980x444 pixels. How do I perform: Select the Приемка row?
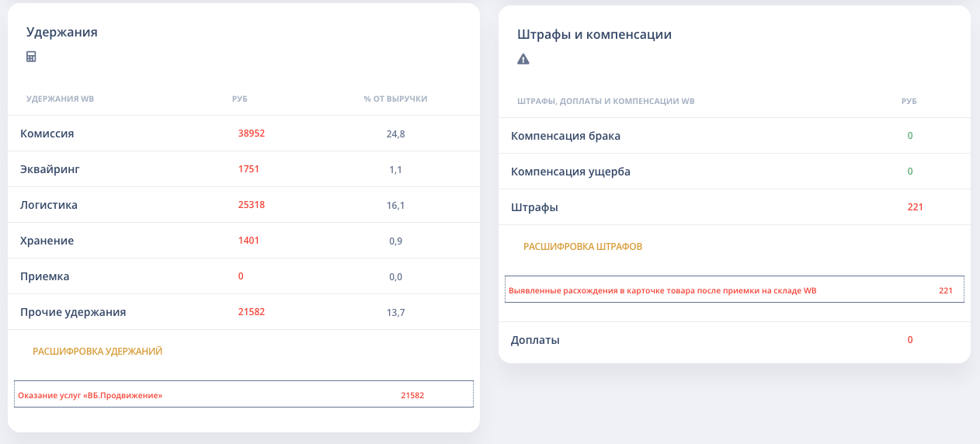244,276
